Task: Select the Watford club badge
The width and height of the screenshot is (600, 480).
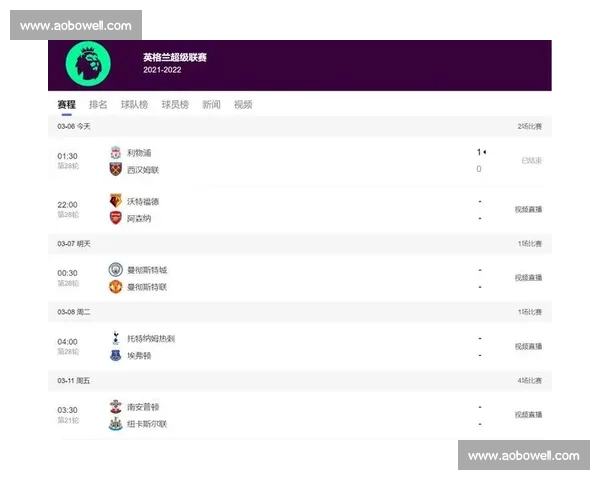Action: (116, 201)
